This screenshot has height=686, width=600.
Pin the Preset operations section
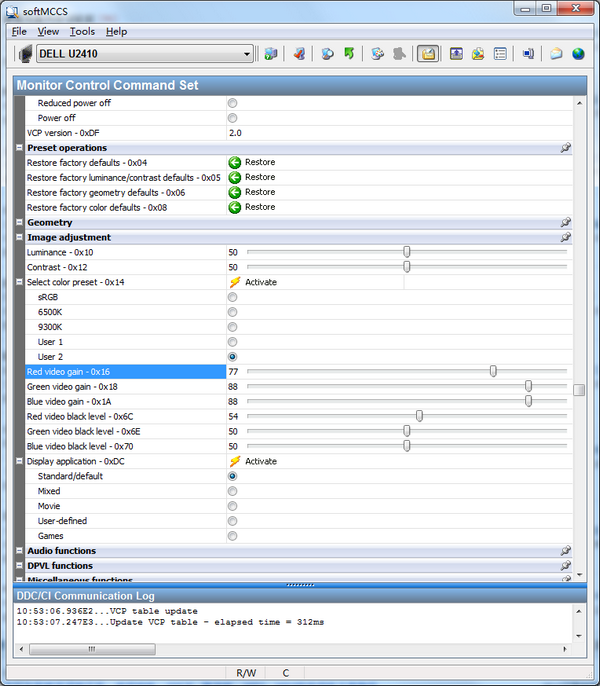coord(565,148)
